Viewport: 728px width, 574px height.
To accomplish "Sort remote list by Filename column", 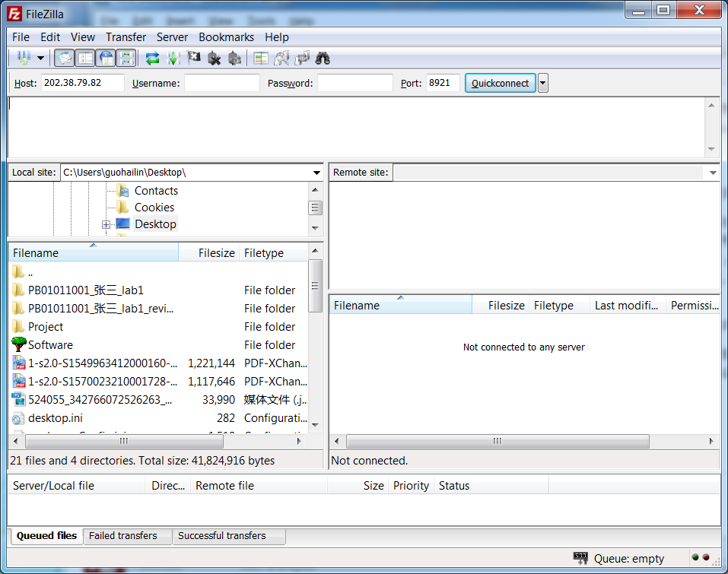I will tap(400, 306).
